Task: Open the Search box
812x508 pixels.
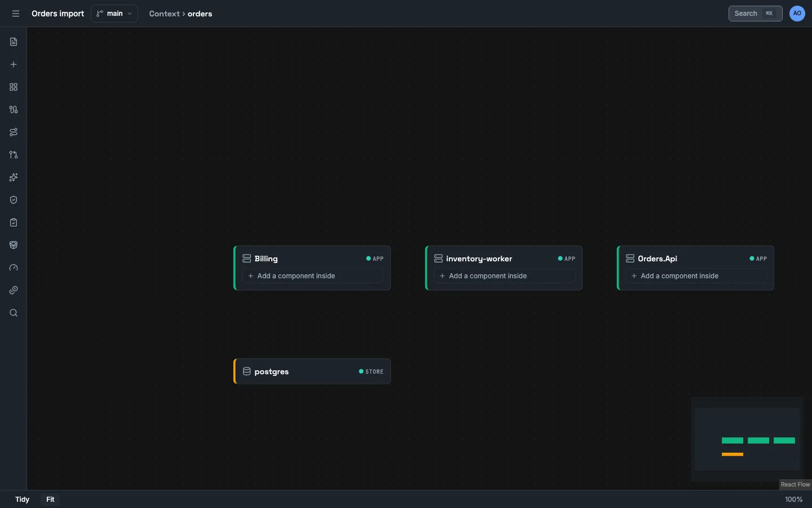Action: [755, 14]
